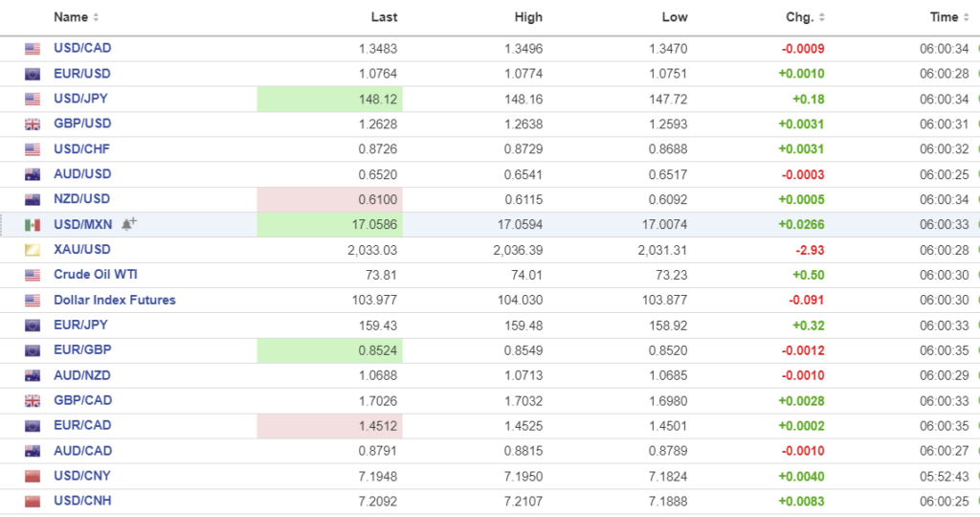Viewport: 980px width, 517px height.
Task: Click the New Zealand flag beside NZD/USD
Action: tap(33, 199)
